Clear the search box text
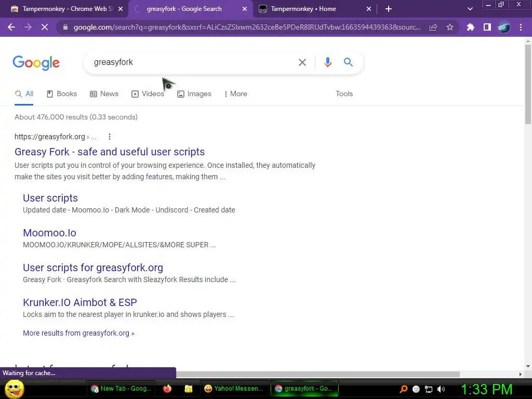The height and width of the screenshot is (399, 532). (302, 62)
